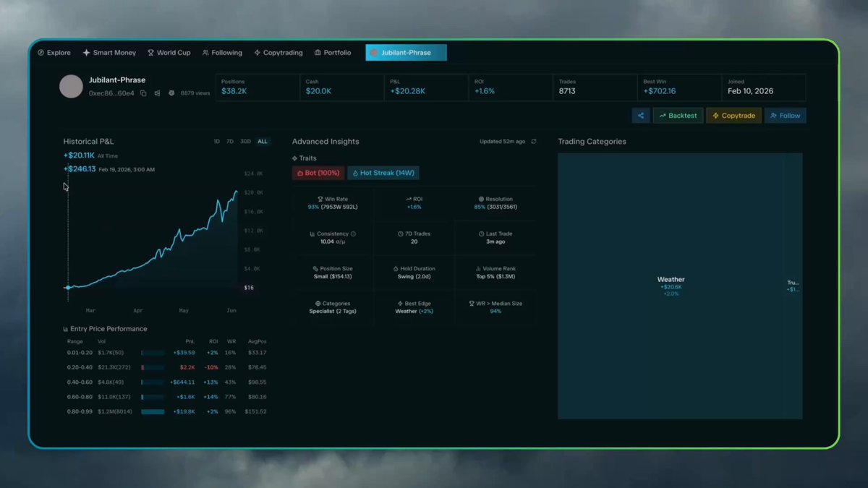Image resolution: width=868 pixels, height=488 pixels.
Task: Click the Bot (100%) trait badge
Action: click(x=318, y=173)
